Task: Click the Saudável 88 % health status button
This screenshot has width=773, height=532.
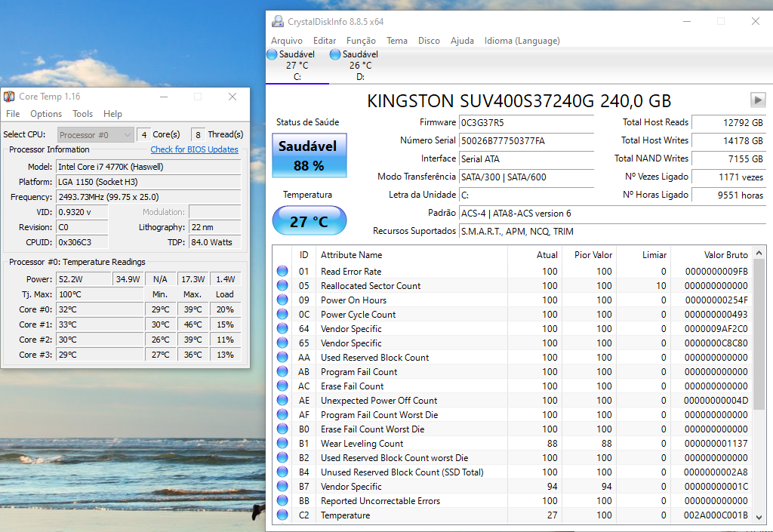Action: [309, 155]
